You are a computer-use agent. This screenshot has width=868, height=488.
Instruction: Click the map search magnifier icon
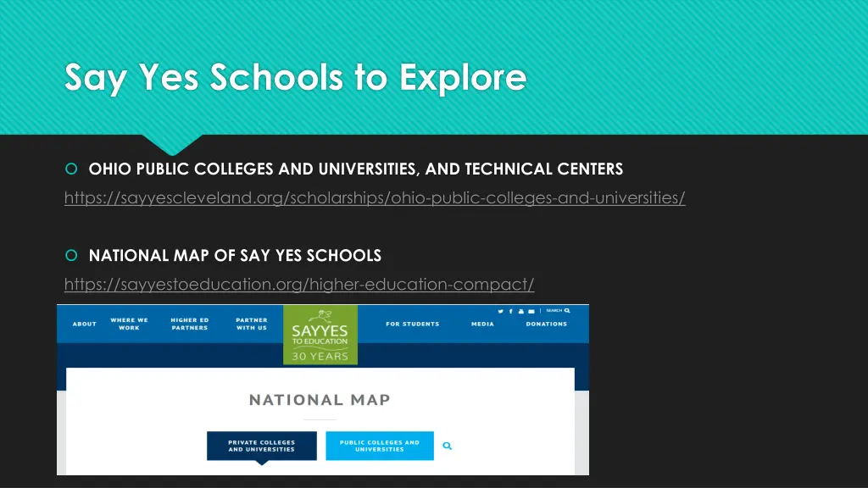point(448,446)
